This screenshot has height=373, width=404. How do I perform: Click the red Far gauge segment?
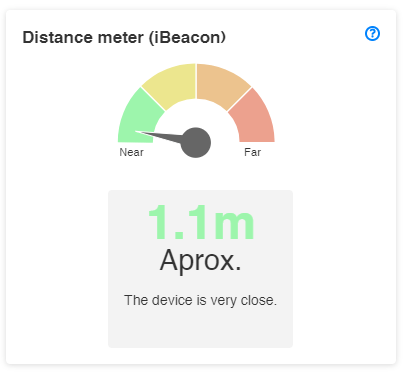(254, 117)
